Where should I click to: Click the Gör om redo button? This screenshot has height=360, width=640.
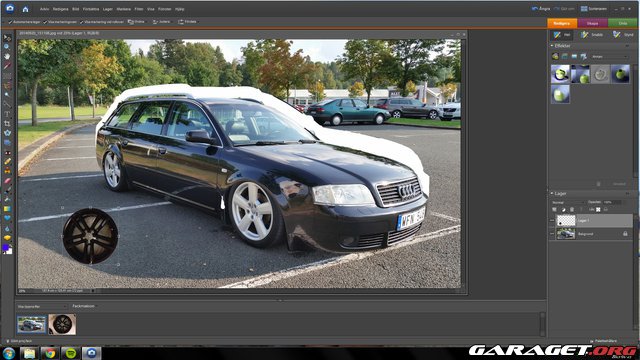564,9
